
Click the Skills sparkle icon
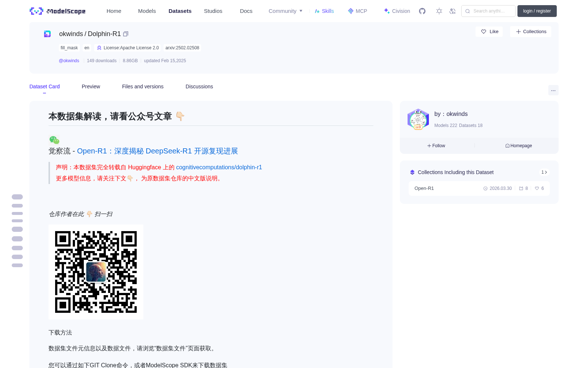(317, 11)
